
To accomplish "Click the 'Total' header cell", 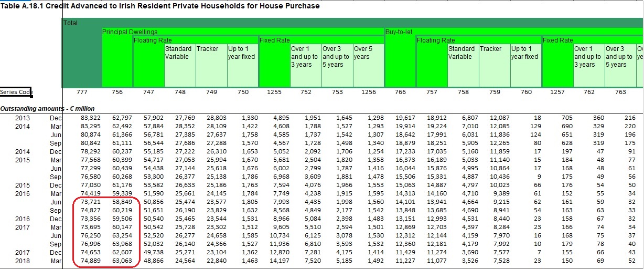I will 70,23.
